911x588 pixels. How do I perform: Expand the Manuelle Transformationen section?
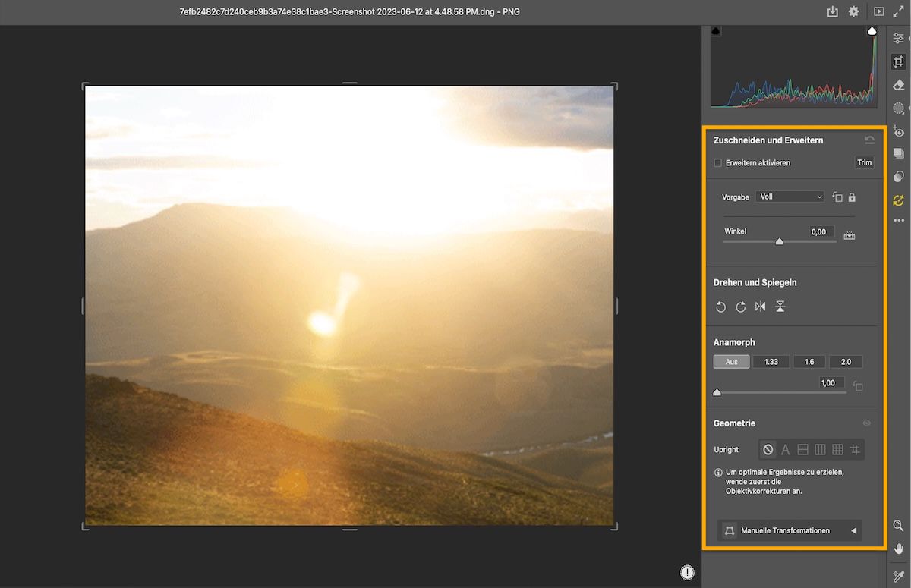pos(790,530)
